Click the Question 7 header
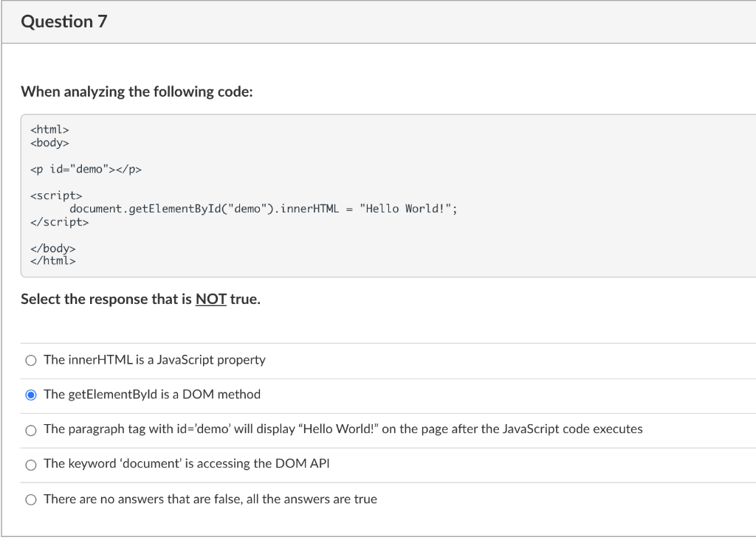This screenshot has height=540, width=756. coord(63,21)
